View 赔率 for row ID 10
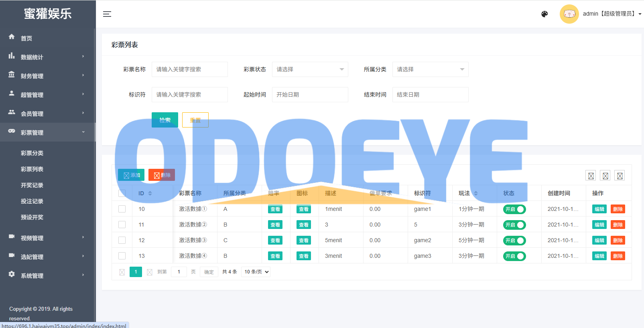 (x=275, y=209)
